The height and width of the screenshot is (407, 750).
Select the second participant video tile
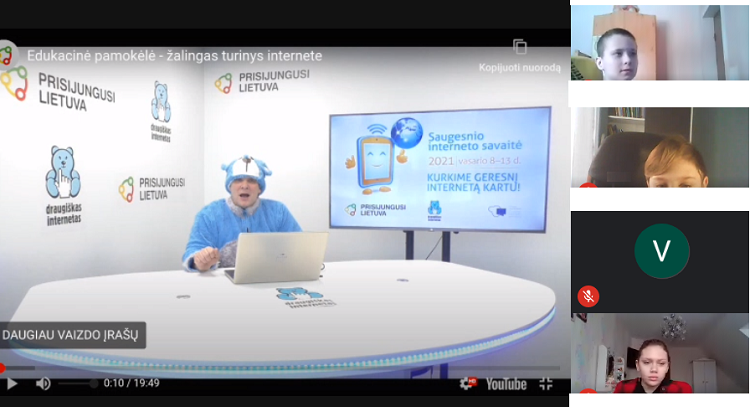[660, 147]
